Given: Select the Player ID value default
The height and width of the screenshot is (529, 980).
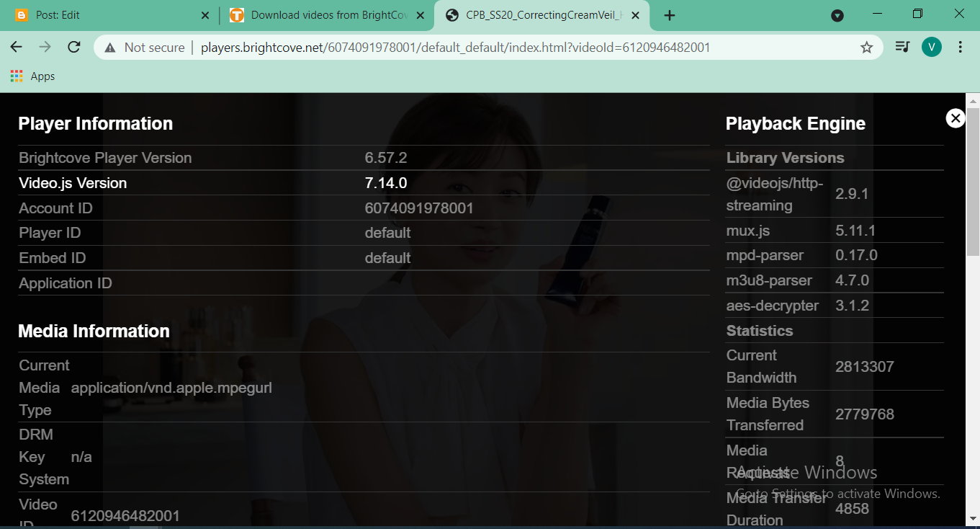Looking at the screenshot, I should (x=387, y=233).
